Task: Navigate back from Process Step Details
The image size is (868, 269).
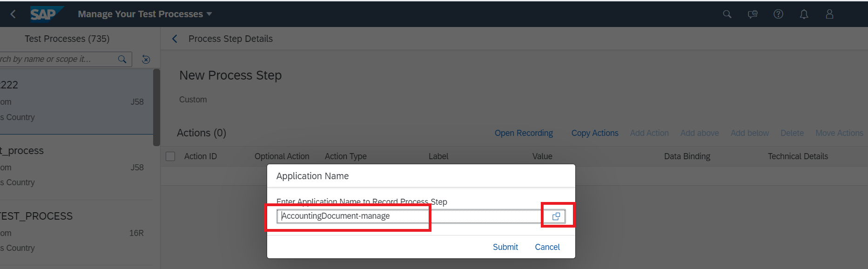Action: (x=175, y=39)
